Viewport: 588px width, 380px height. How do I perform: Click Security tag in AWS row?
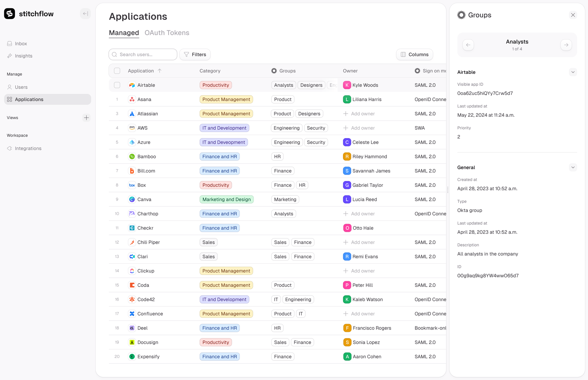tap(316, 128)
